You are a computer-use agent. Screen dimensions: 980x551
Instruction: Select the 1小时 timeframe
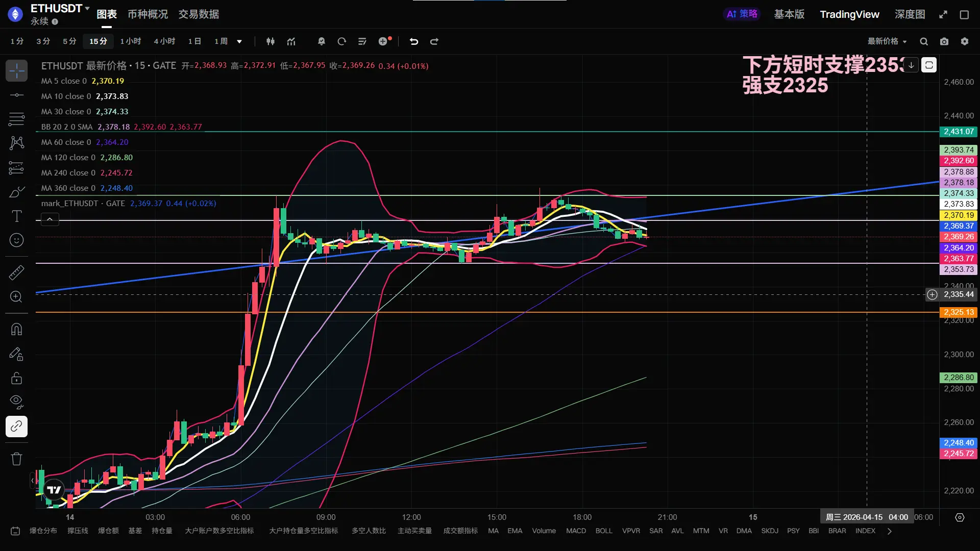pyautogui.click(x=130, y=41)
